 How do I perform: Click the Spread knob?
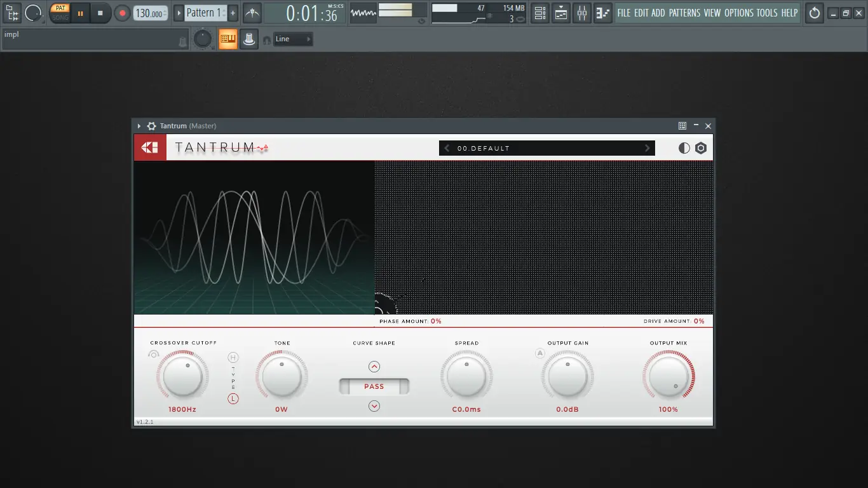coord(466,377)
